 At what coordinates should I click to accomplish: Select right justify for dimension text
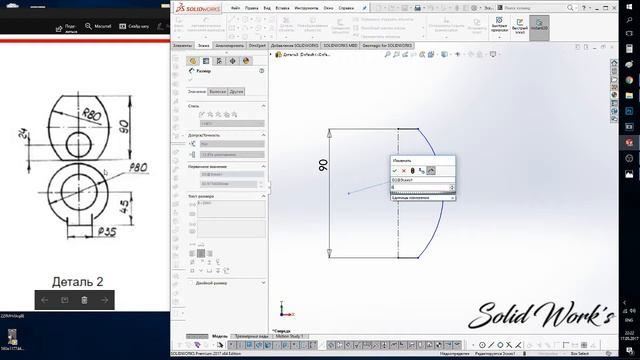(210, 253)
